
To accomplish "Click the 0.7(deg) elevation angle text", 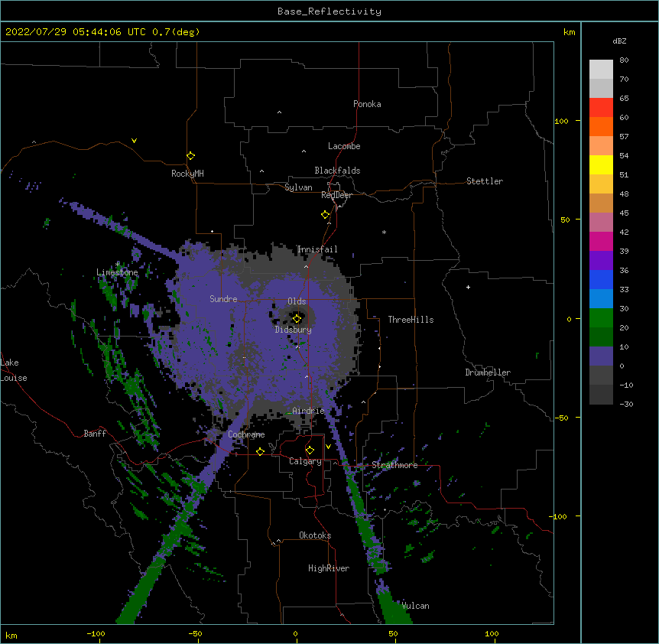I will pyautogui.click(x=176, y=32).
